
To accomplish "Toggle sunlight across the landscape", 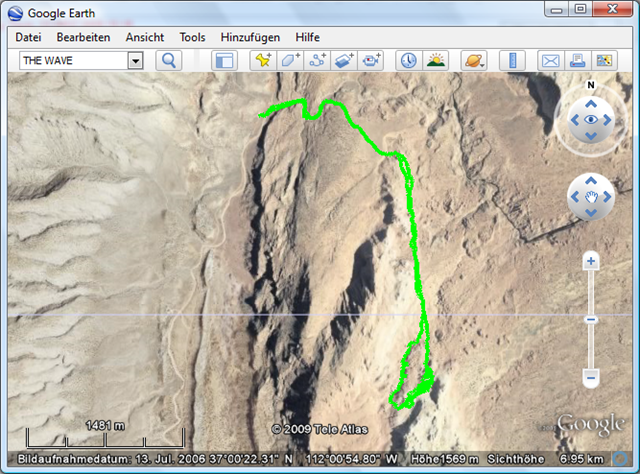I will click(436, 60).
